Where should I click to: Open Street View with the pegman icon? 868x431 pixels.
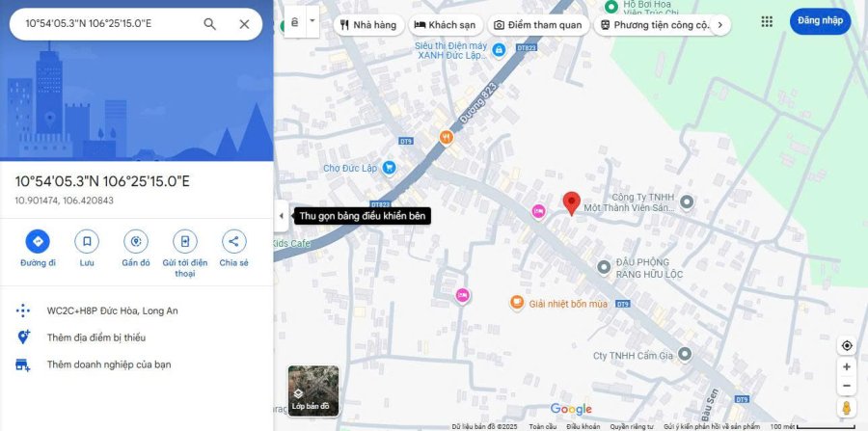coord(846,408)
